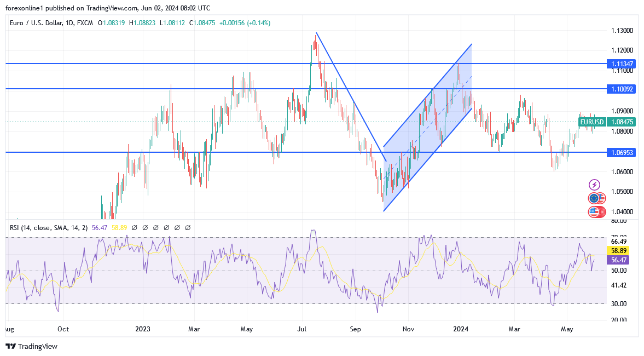Viewport: 644px width, 356px height.
Task: Select the 2023 label on time axis
Action: click(143, 329)
